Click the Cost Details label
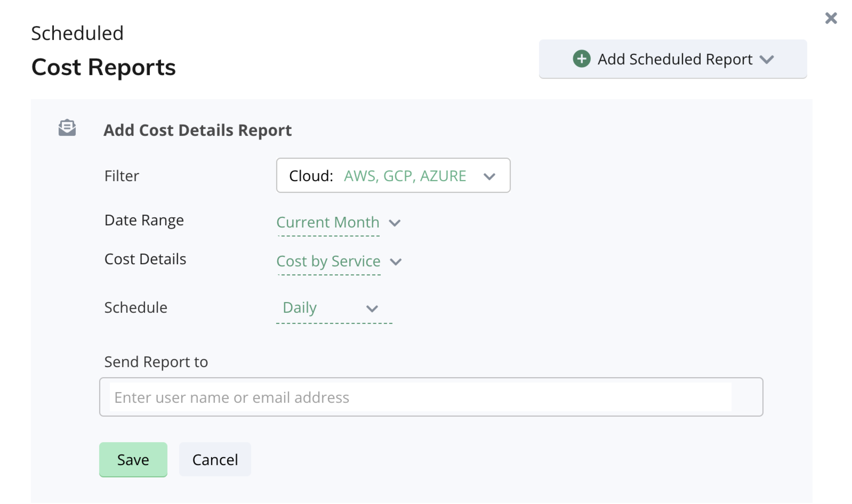The width and height of the screenshot is (852, 504). click(x=146, y=259)
